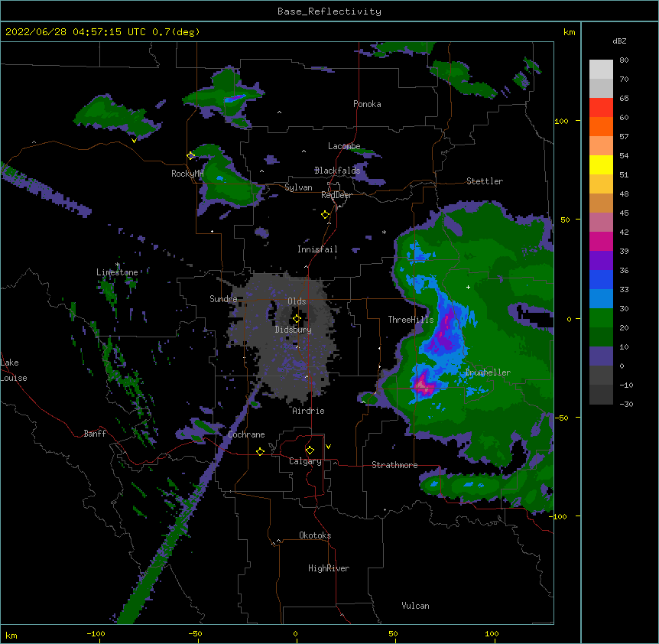Click the yellow diamond marker above Calgary label

click(x=310, y=450)
